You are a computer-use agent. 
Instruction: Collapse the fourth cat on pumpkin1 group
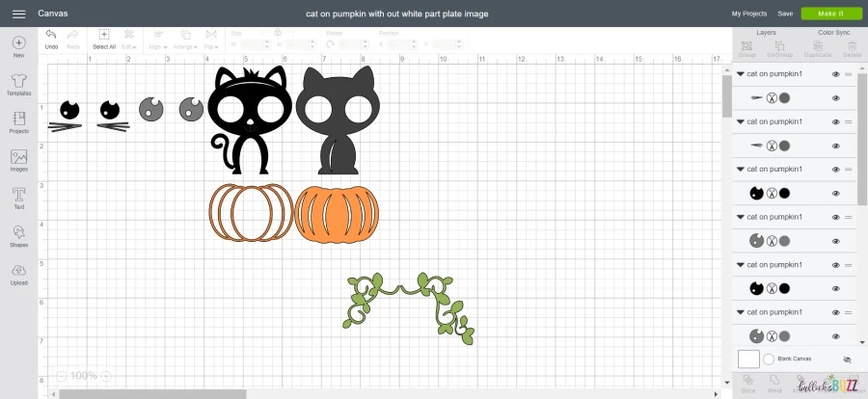[740, 217]
